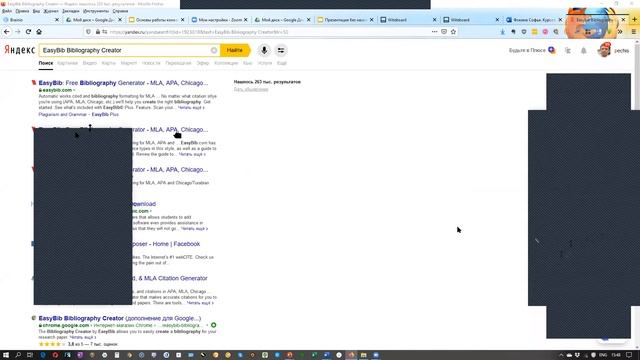Screen dimensions: 640x360
Task: Open the Правка menu
Action: click(x=22, y=11)
